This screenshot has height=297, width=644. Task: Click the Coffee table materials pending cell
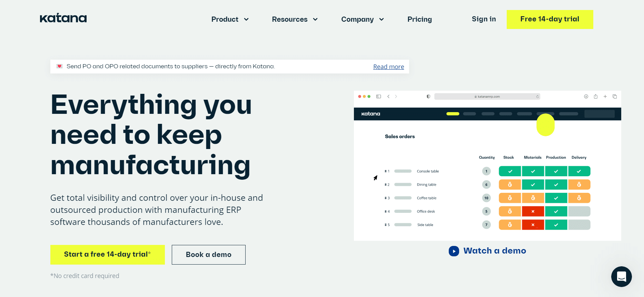point(533,198)
